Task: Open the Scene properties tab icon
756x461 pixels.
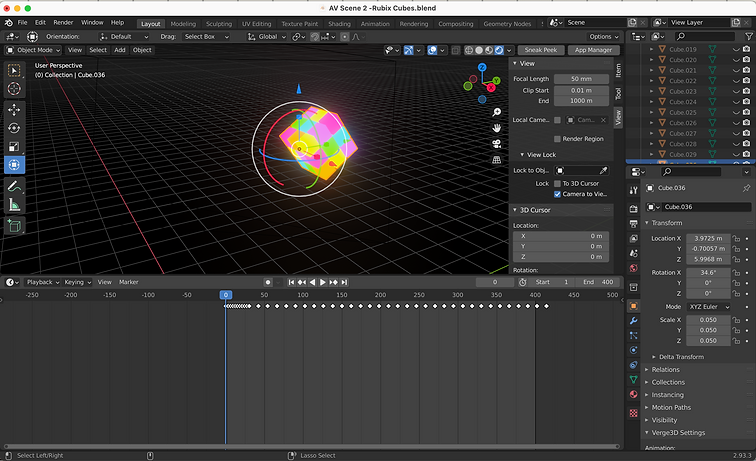Action: point(634,253)
